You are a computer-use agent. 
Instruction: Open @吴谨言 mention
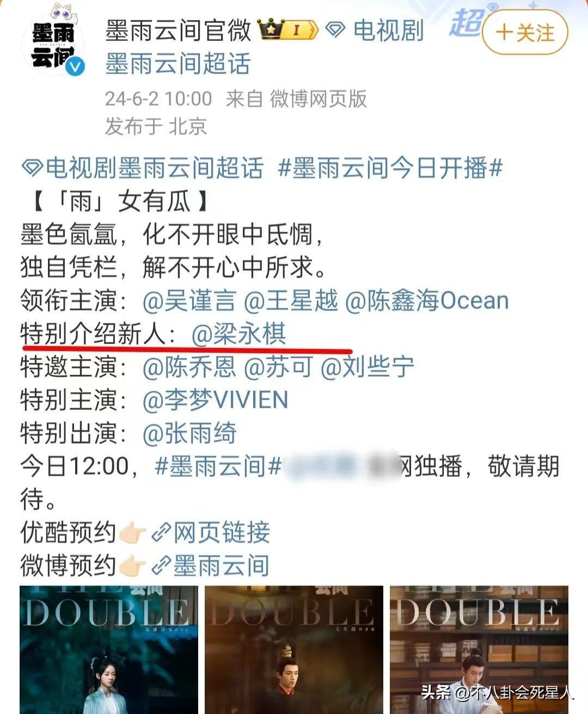[189, 300]
